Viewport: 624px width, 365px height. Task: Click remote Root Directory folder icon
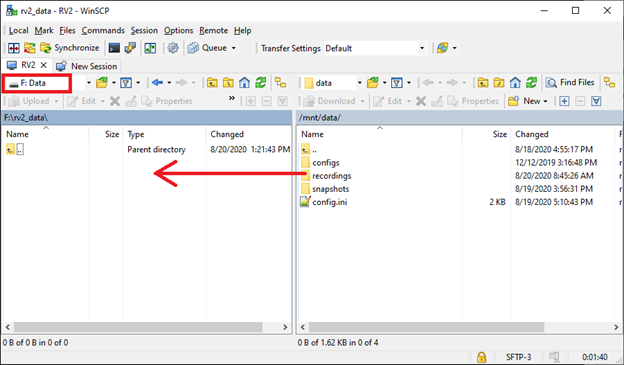pos(499,83)
